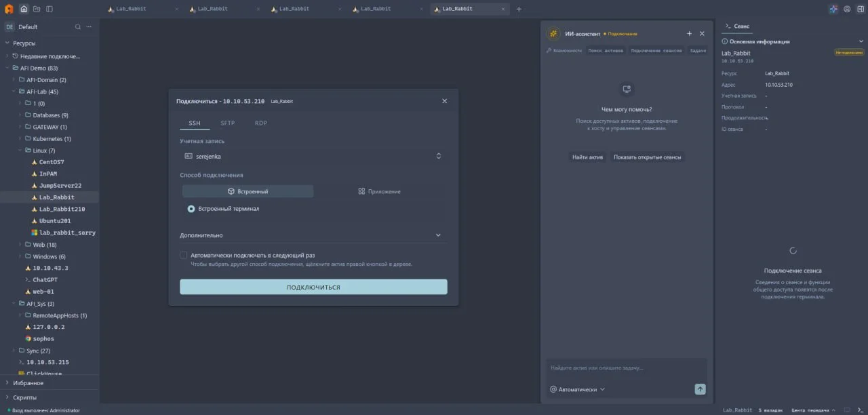Select the Встроенный терминал radio button
This screenshot has height=415, width=868.
click(x=191, y=209)
